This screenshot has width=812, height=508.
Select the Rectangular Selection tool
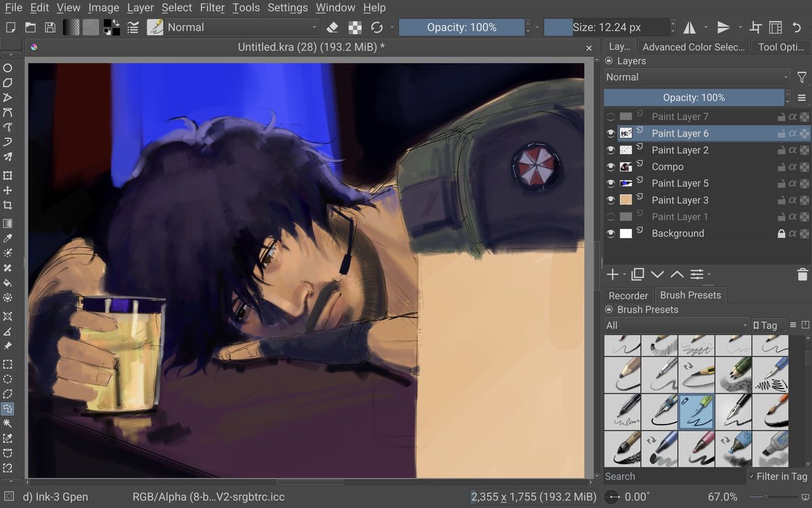click(x=7, y=364)
